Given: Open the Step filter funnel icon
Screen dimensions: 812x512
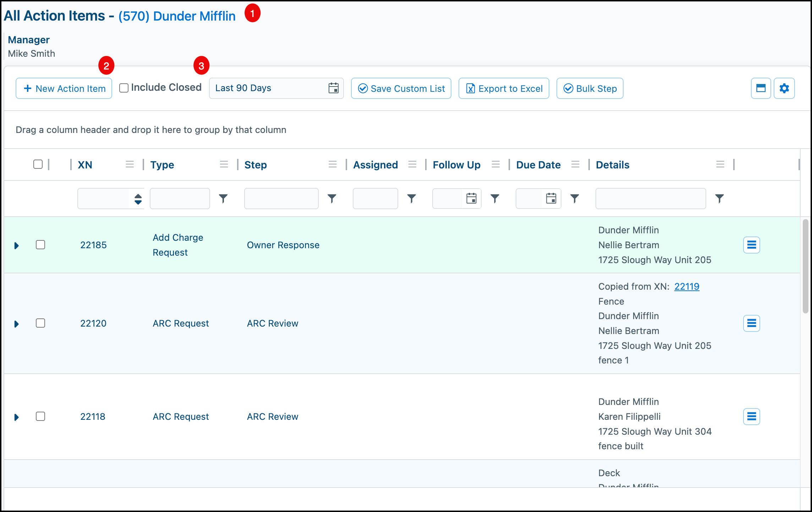Looking at the screenshot, I should click(x=332, y=199).
